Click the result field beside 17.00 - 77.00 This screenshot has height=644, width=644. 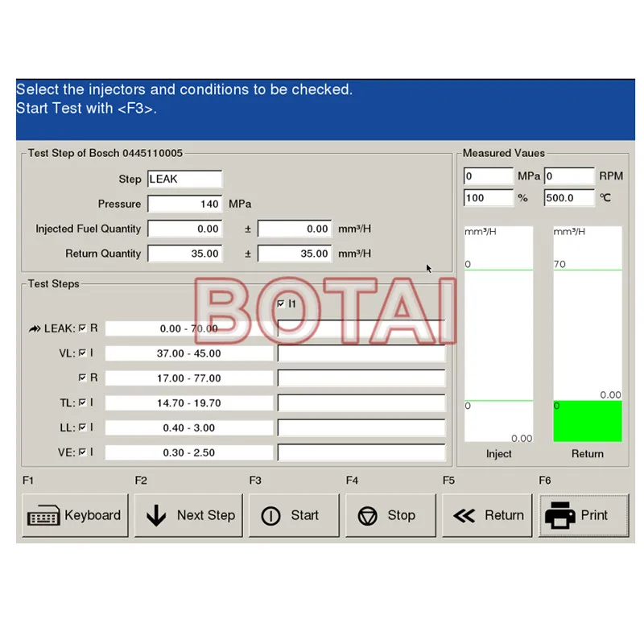point(361,378)
